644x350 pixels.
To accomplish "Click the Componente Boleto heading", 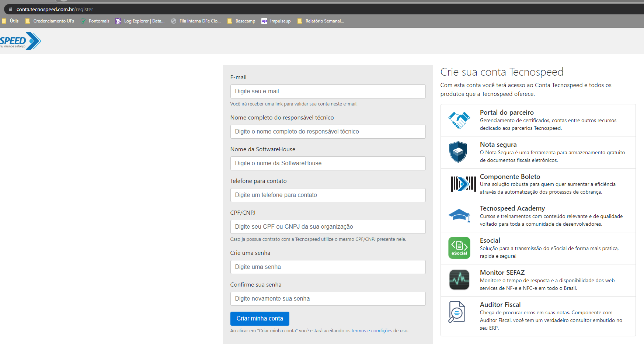I will point(510,177).
